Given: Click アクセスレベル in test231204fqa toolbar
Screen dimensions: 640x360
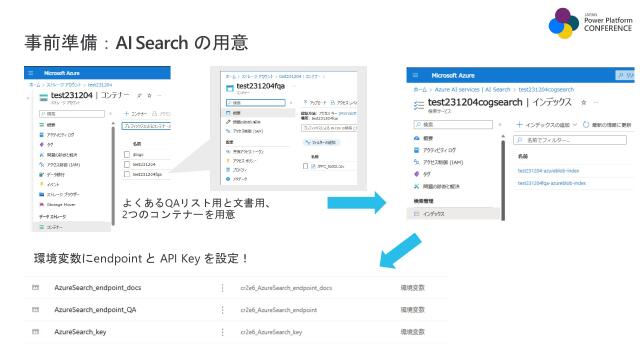Looking at the screenshot, I should [x=344, y=102].
